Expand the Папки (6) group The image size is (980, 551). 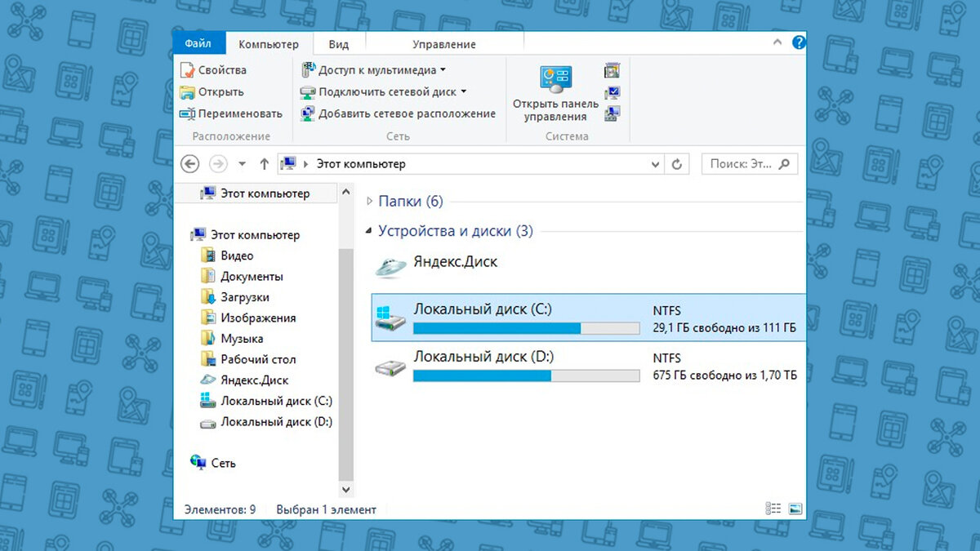point(369,202)
